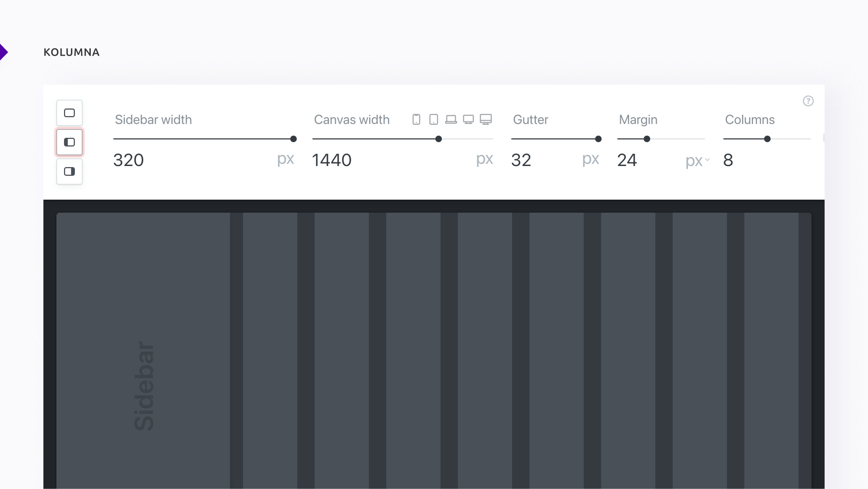868x489 pixels.
Task: Click the Canvas width slider handle
Action: click(x=439, y=139)
